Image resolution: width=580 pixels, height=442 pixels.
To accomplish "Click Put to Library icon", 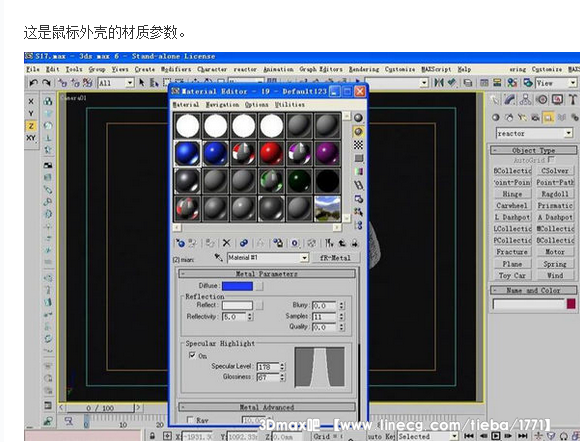I will tap(277, 243).
